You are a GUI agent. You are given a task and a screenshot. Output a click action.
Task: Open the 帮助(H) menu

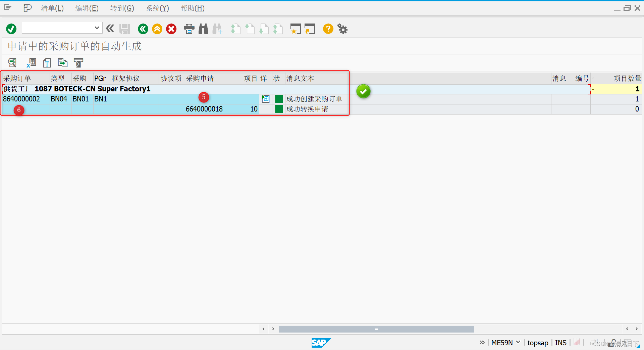click(x=193, y=8)
